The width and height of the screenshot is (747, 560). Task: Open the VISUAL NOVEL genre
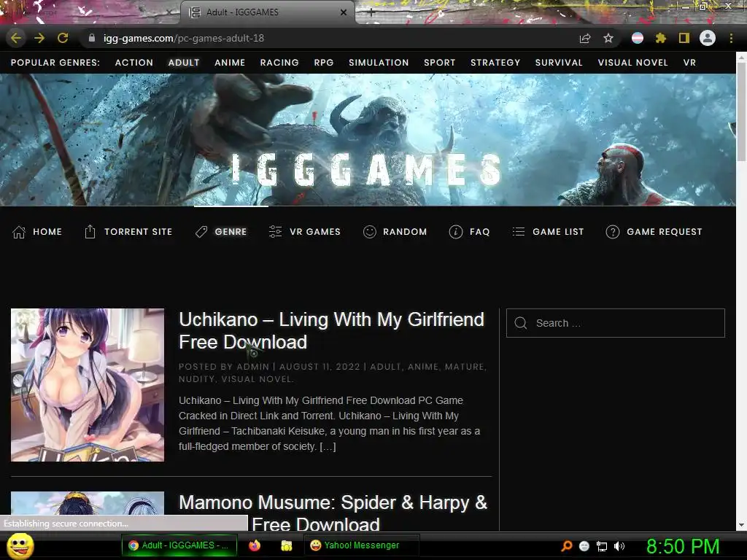[x=633, y=63]
